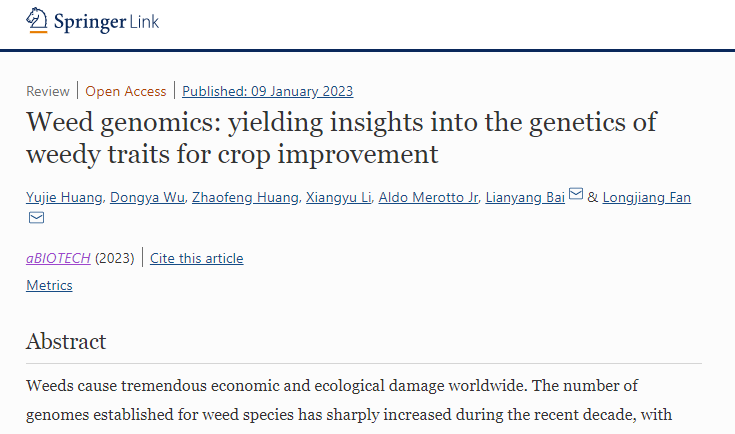Click author Xiangyu Li's name
The image size is (735, 434).
pyautogui.click(x=339, y=198)
